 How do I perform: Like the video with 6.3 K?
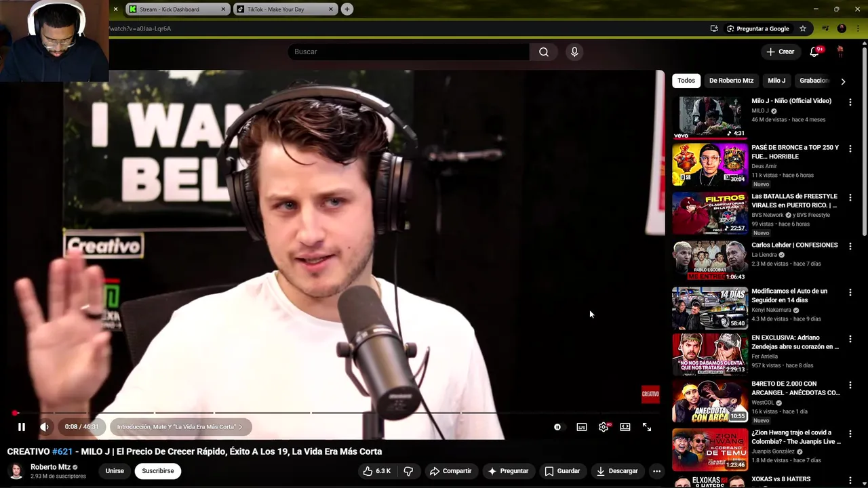click(x=376, y=471)
